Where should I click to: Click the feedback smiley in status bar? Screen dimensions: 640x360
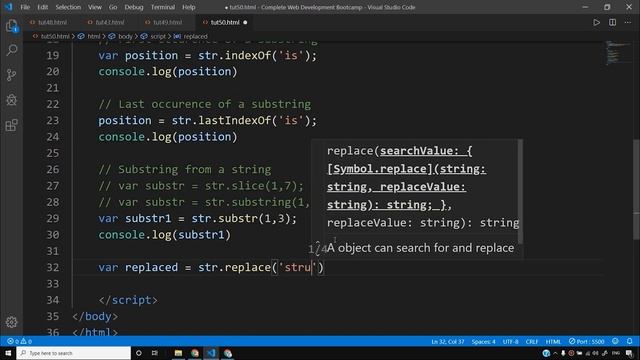coord(615,341)
